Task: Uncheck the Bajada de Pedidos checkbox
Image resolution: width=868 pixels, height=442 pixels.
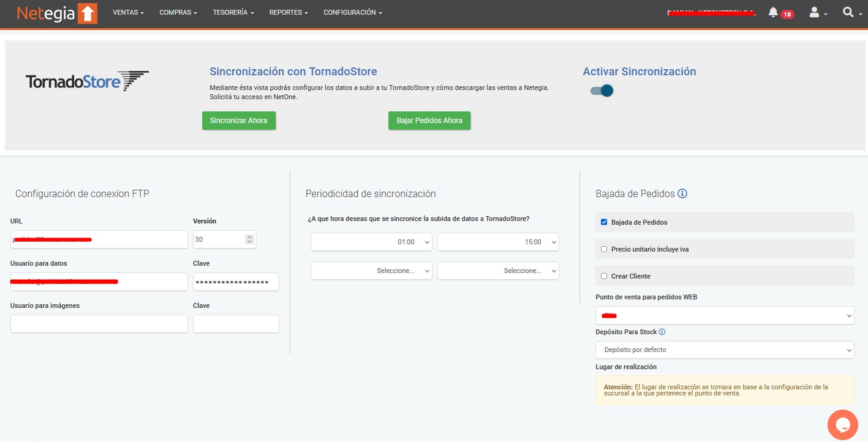Action: [x=604, y=222]
